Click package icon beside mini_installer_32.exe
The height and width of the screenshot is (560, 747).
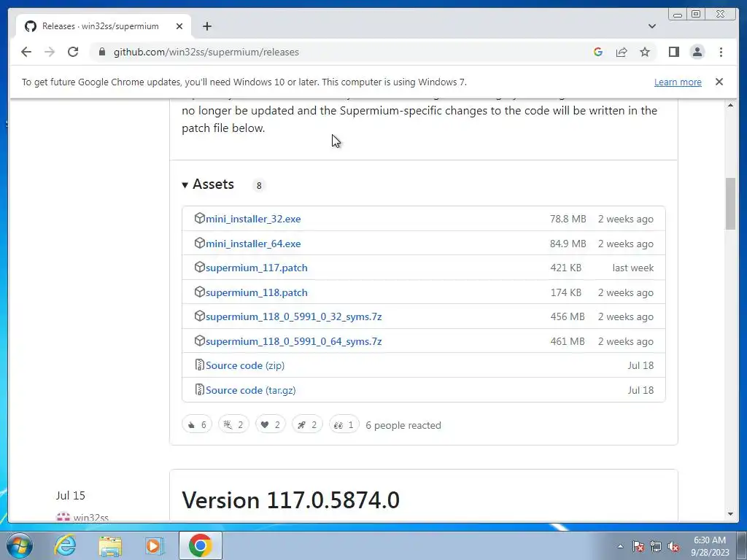(200, 218)
